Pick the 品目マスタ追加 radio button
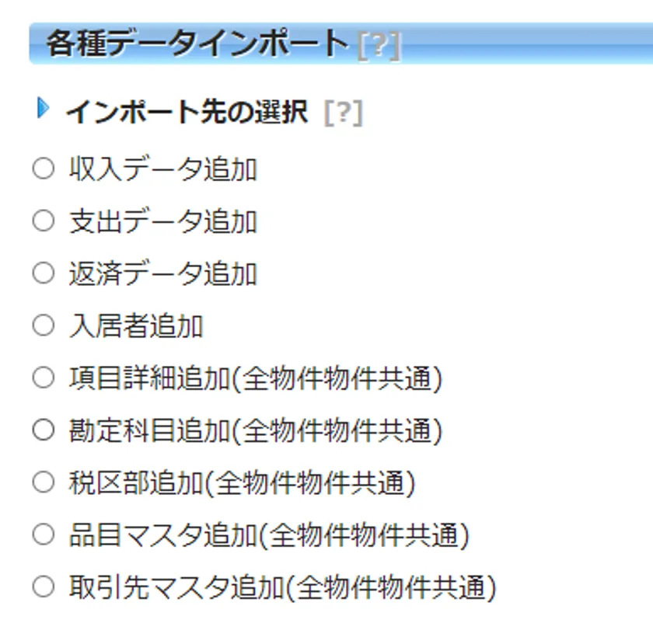This screenshot has height=644, width=653. [44, 534]
